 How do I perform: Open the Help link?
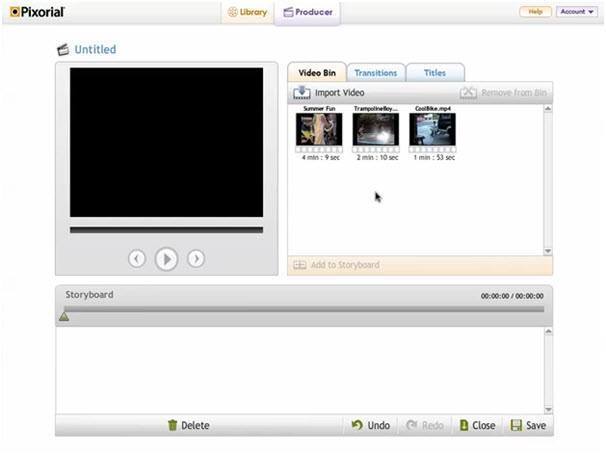(535, 12)
